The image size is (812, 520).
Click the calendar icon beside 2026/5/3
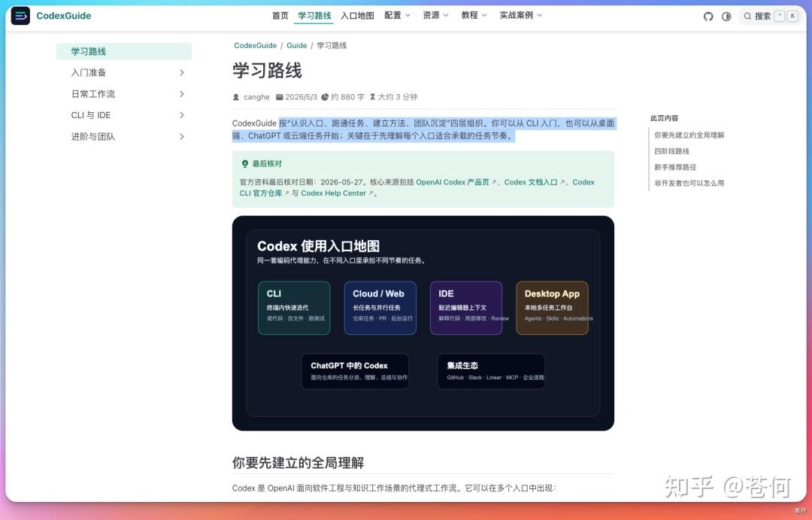279,97
